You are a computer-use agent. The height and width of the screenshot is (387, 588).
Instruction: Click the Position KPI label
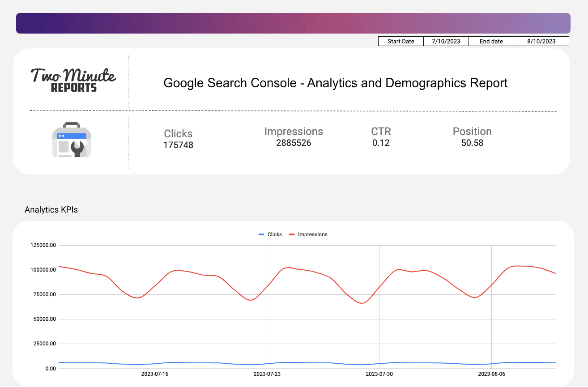(472, 132)
